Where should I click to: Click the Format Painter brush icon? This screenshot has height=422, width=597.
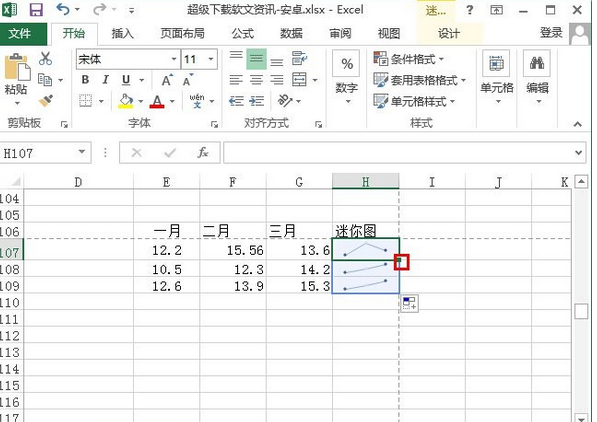(x=46, y=101)
